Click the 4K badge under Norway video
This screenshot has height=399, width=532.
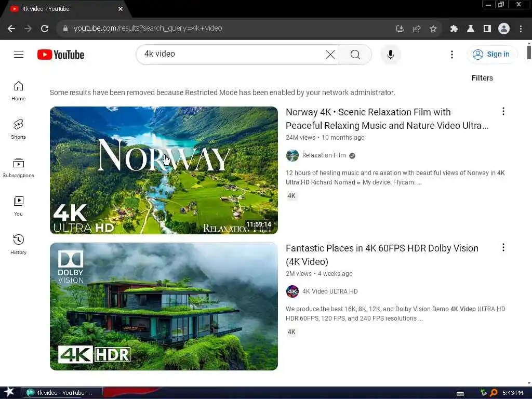(x=291, y=196)
